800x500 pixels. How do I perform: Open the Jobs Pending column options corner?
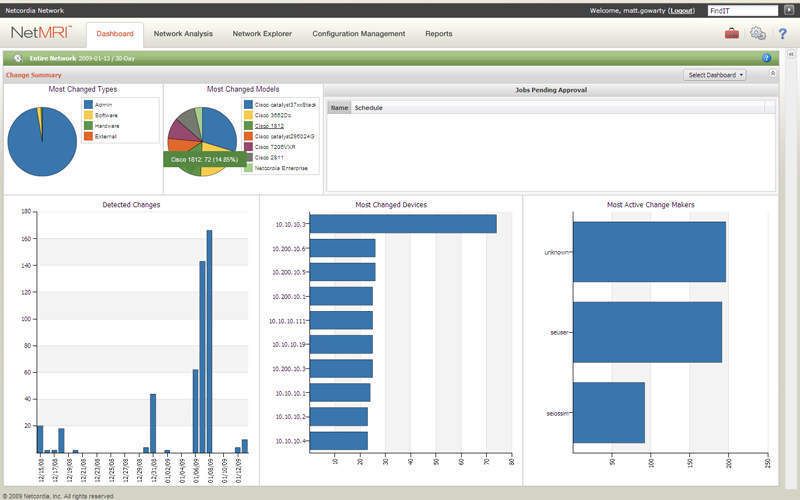tap(770, 108)
